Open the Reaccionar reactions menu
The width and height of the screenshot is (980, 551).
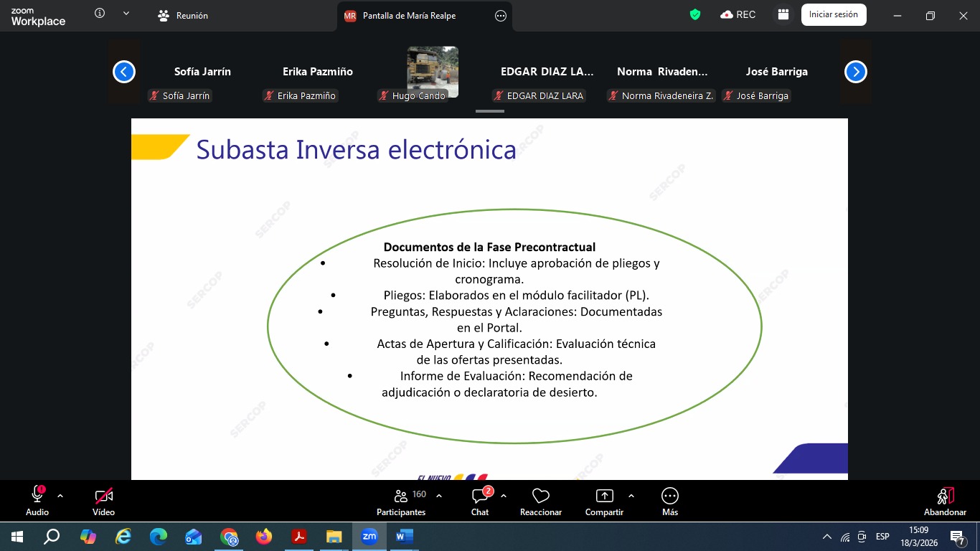pos(541,501)
